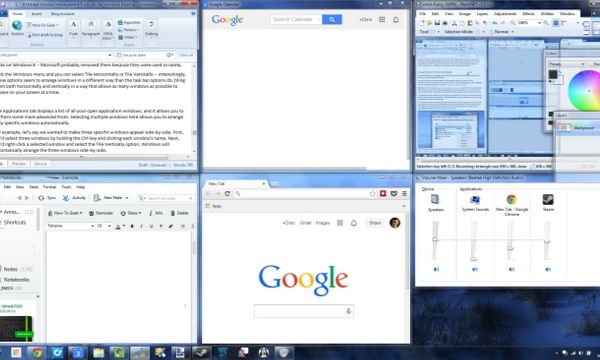Click the primary color swatch in Colors panel
The width and height of the screenshot is (600, 360).
553,75
